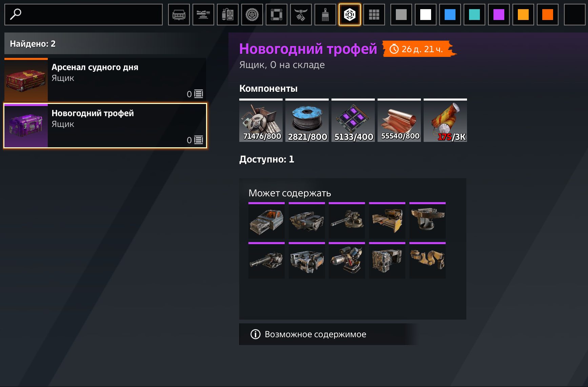Select the cabins category filter icon

point(179,15)
